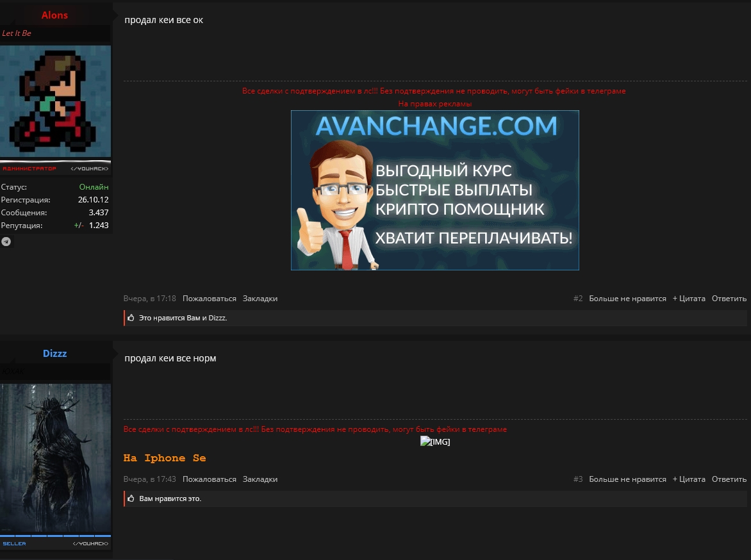
Task: Click the red deal-warning text in Alons' signature
Action: (434, 91)
